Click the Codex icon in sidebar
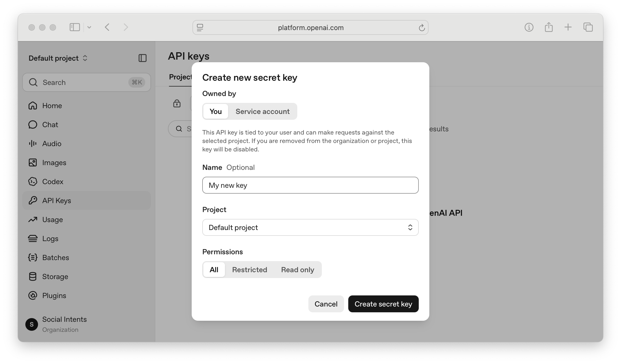 pos(33,181)
